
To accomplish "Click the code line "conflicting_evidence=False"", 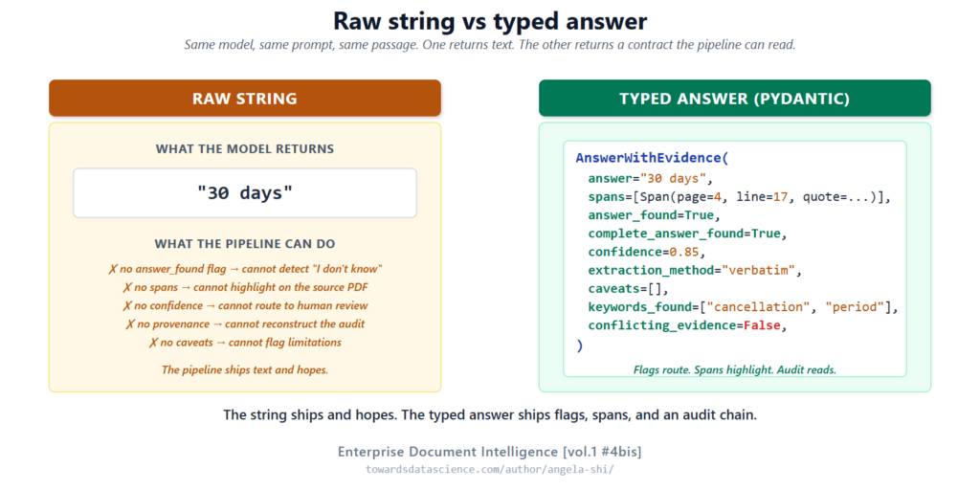I will pos(687,326).
